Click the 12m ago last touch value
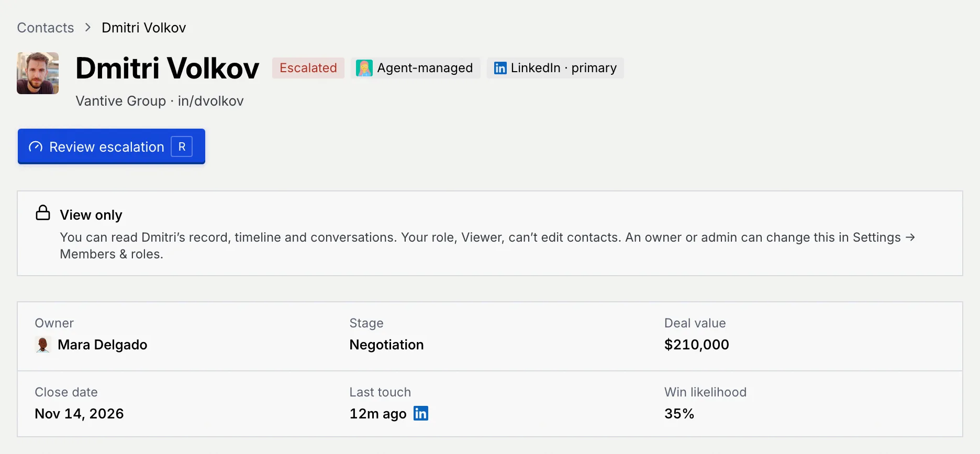This screenshot has height=454, width=980. point(378,414)
